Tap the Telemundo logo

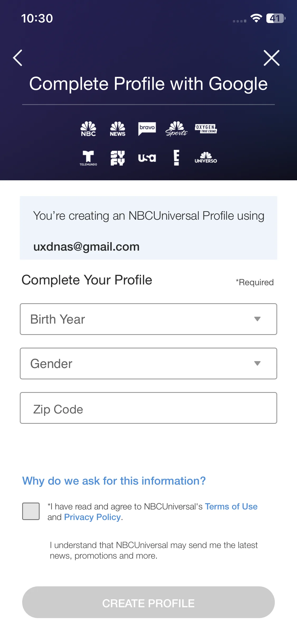coord(88,158)
